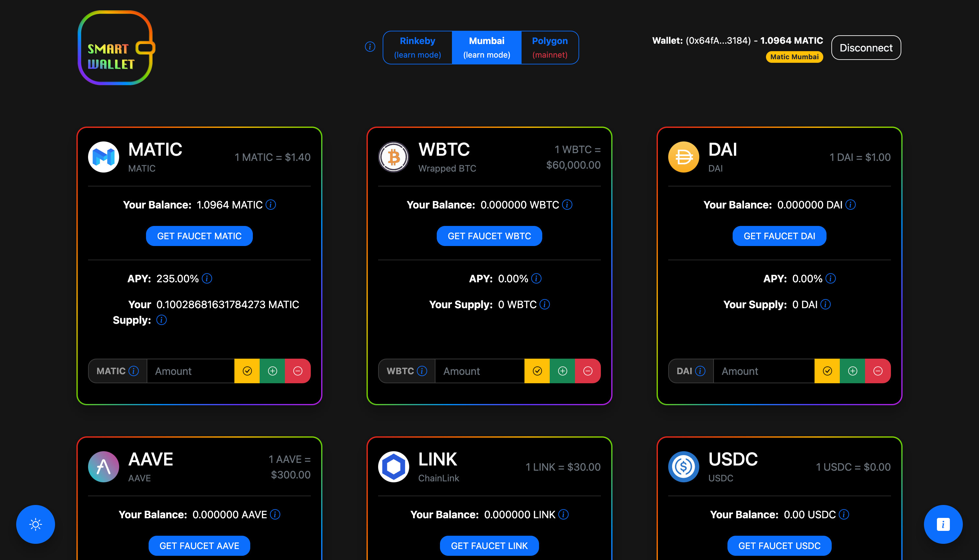Image resolution: width=979 pixels, height=560 pixels.
Task: Click info icon next to MATIC APY
Action: [x=207, y=278]
